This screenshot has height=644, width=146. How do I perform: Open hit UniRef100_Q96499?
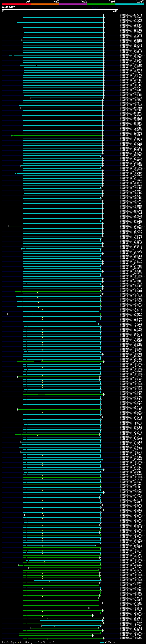(x=131, y=25)
